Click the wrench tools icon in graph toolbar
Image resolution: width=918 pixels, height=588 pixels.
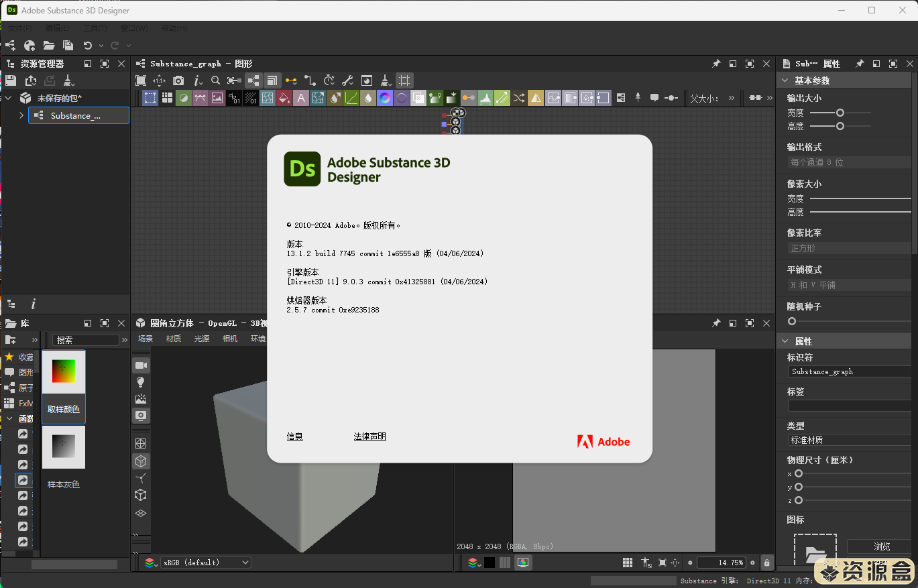(x=347, y=80)
